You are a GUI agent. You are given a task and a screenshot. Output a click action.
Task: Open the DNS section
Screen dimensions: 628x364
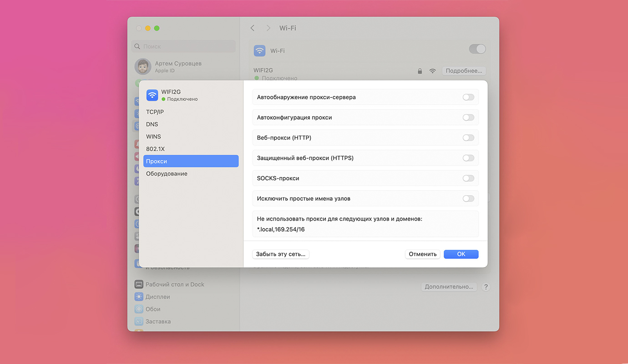191,124
